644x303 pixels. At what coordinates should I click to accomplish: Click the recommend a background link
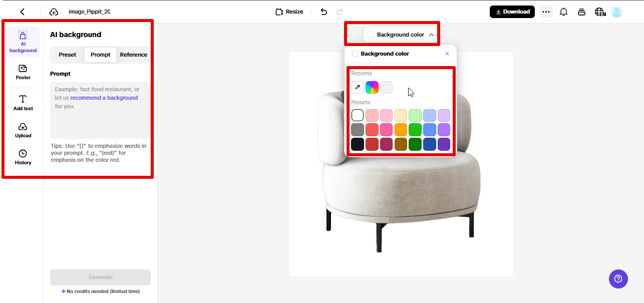tap(104, 98)
